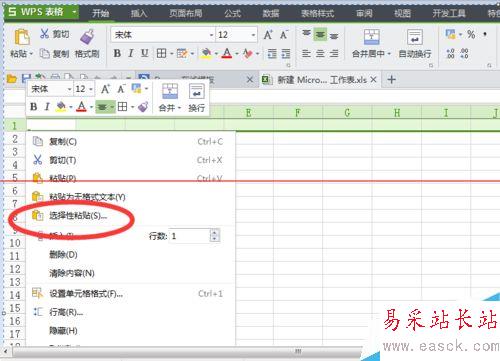Expand ribbon border style dropdown arrow

[x=171, y=54]
